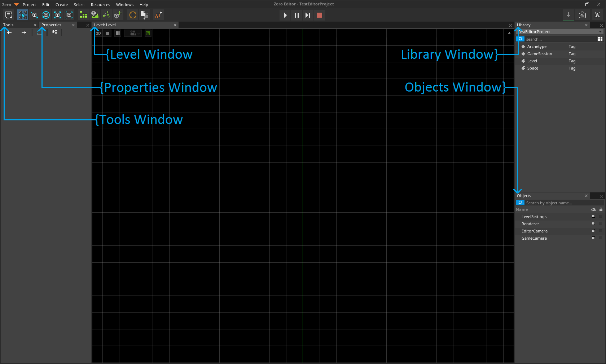Open the Resources menu
The height and width of the screenshot is (364, 606).
(x=100, y=5)
